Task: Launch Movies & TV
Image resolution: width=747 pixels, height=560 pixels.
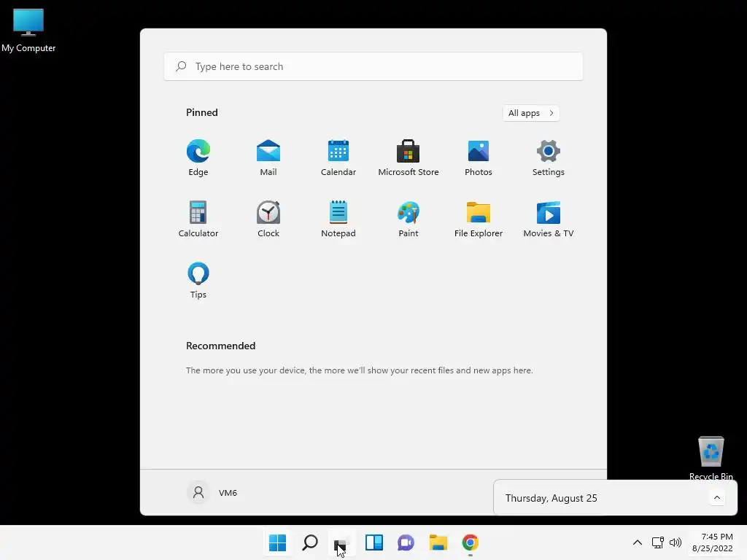Action: 549,219
